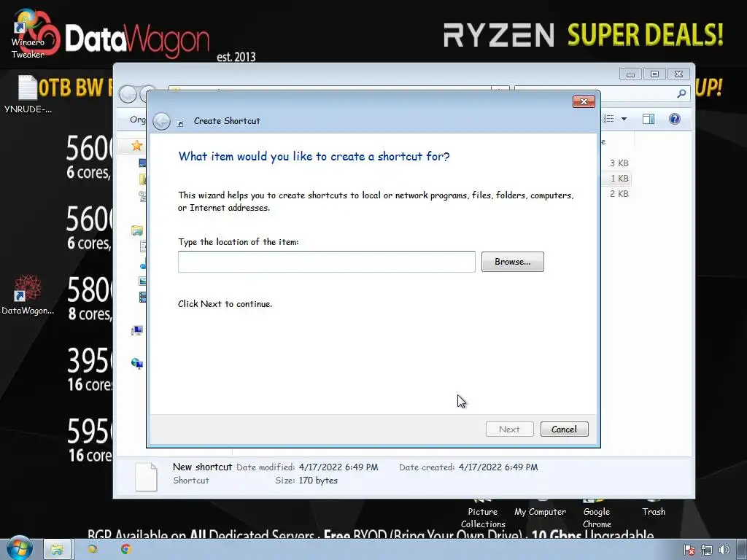The height and width of the screenshot is (560, 747).
Task: Maximize the Explorer window
Action: [x=654, y=74]
